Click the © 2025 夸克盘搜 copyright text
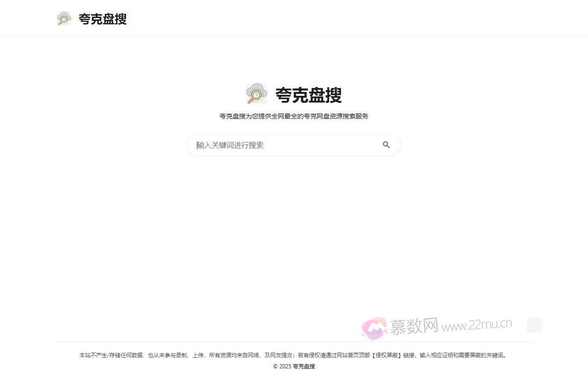 (294, 366)
